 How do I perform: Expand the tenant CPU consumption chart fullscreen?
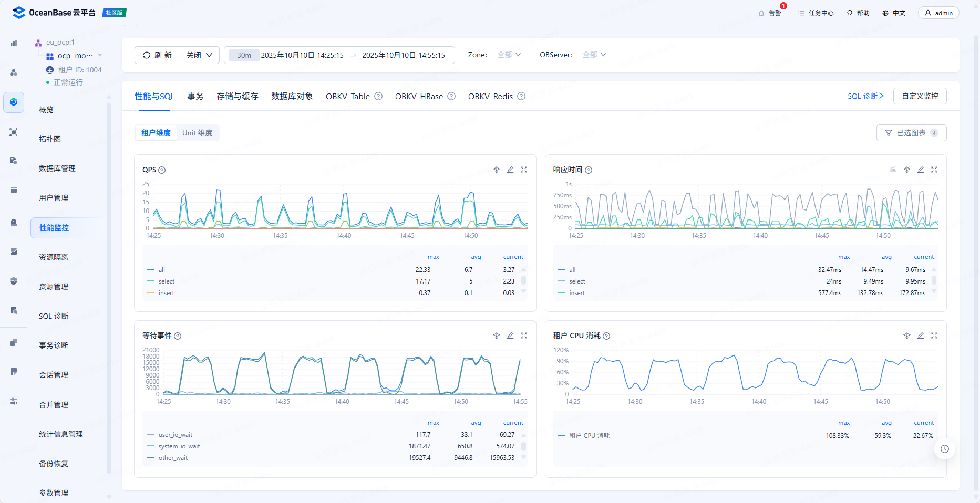tap(934, 336)
